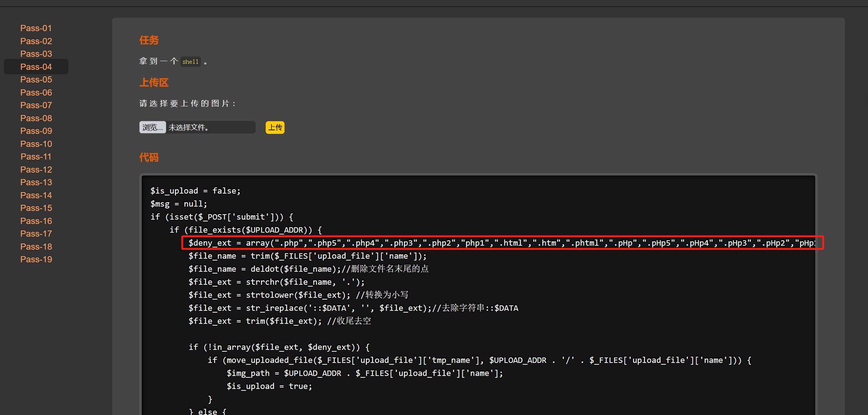Click the yellow 上传 upload button
This screenshot has width=868, height=415.
[x=275, y=127]
